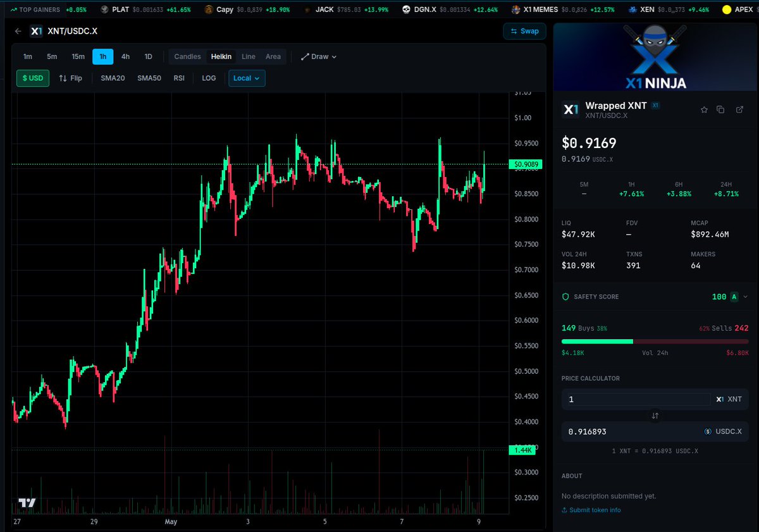Screen dimensions: 759x532
Task: Click the 0.9089 current price label on axis
Action: [x=526, y=164]
